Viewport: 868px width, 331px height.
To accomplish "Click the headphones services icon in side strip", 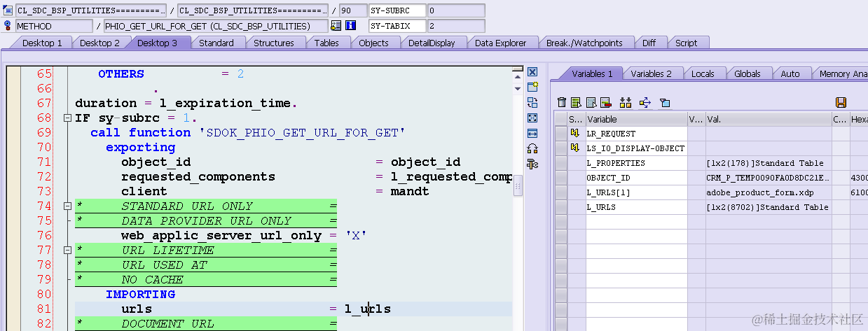I will point(532,149).
